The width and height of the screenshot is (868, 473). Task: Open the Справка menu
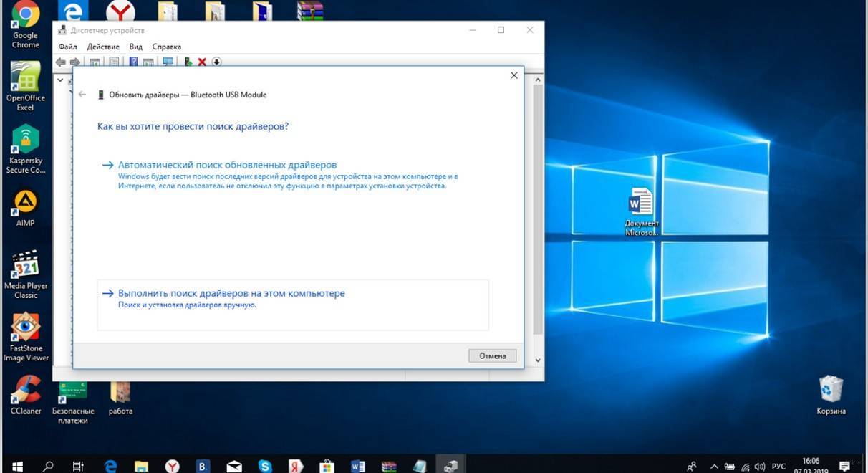pyautogui.click(x=166, y=47)
